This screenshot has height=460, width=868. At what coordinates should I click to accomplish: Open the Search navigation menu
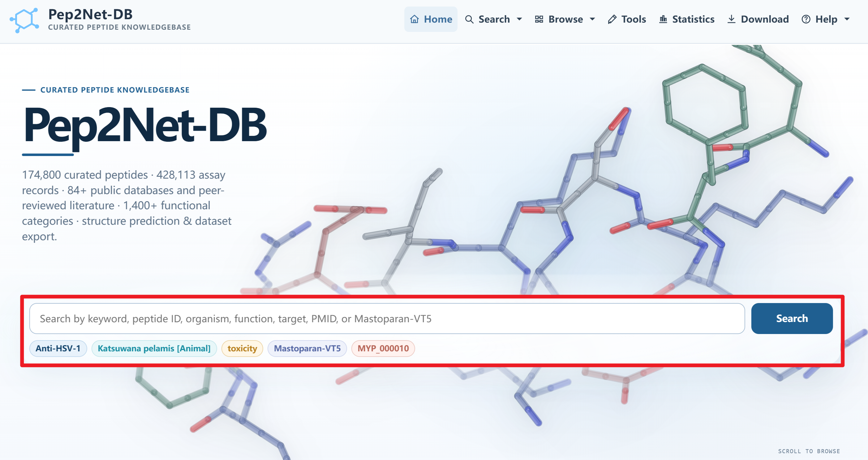494,19
